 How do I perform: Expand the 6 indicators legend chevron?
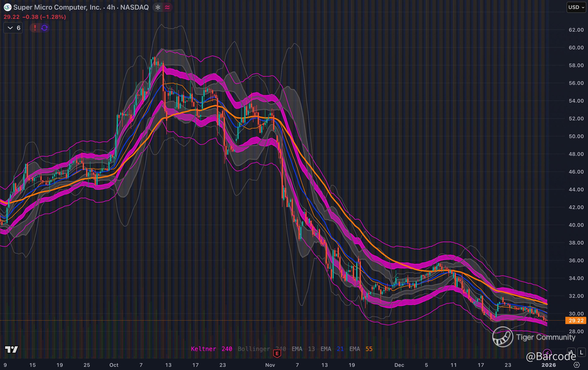10,28
